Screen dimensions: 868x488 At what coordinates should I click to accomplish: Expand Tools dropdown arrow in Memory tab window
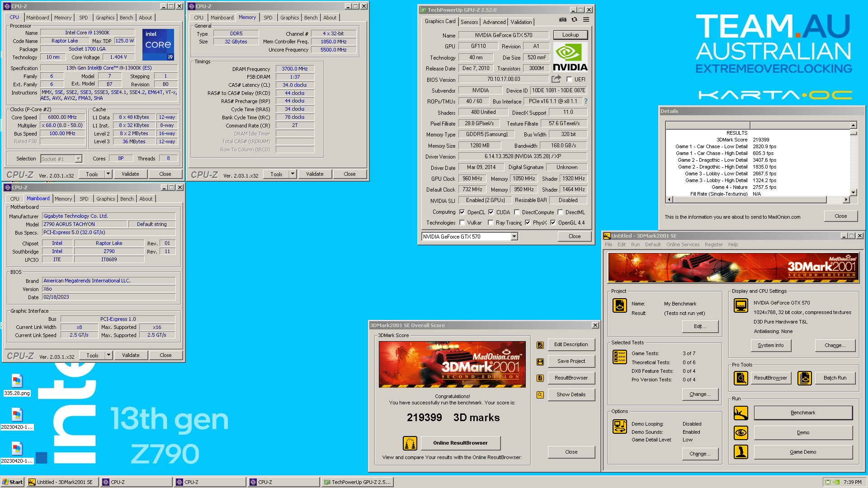pyautogui.click(x=292, y=174)
